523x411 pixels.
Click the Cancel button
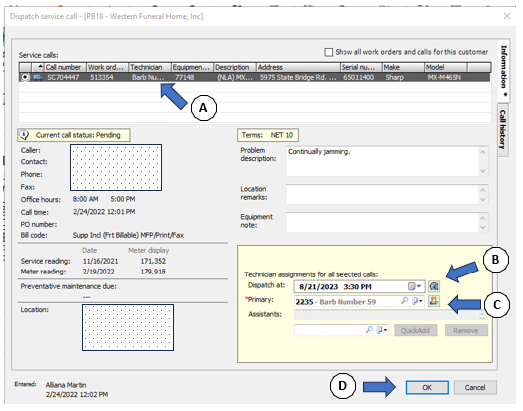475,387
